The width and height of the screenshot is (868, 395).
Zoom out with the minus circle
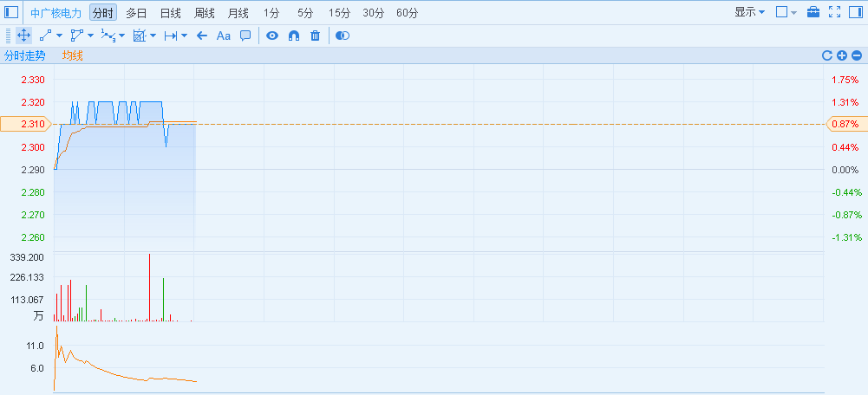point(857,55)
